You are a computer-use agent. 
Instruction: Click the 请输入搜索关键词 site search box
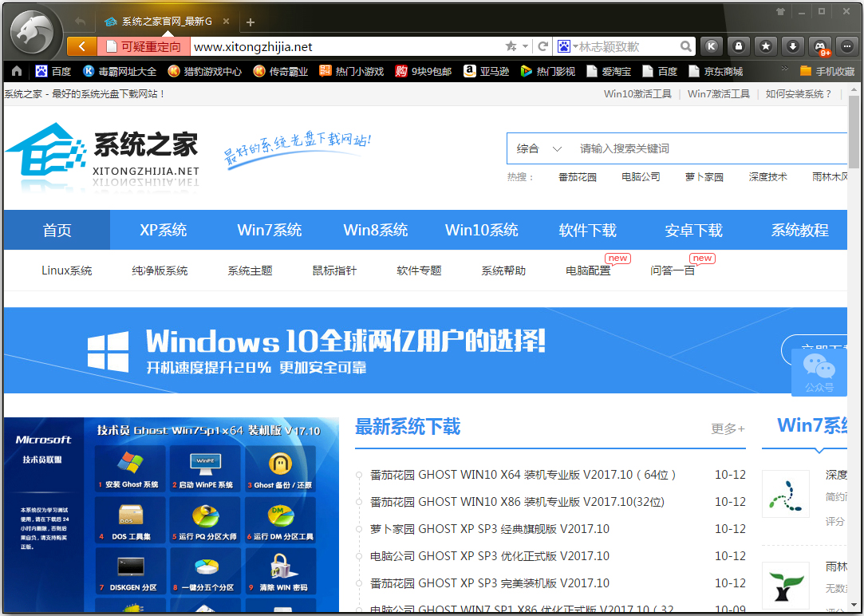[x=711, y=148]
